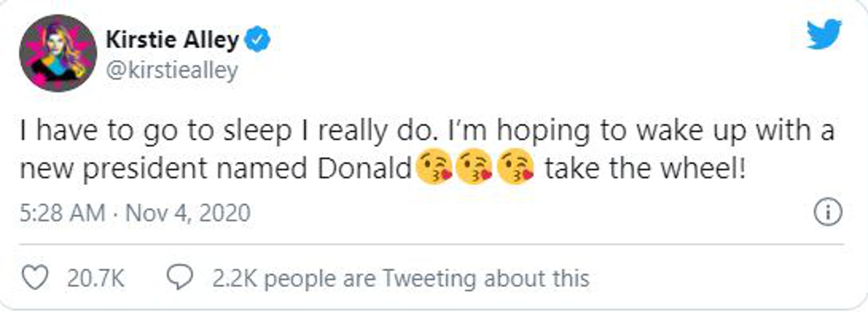The width and height of the screenshot is (868, 312).
Task: Click the 20.7K likes count
Action: coord(96,278)
